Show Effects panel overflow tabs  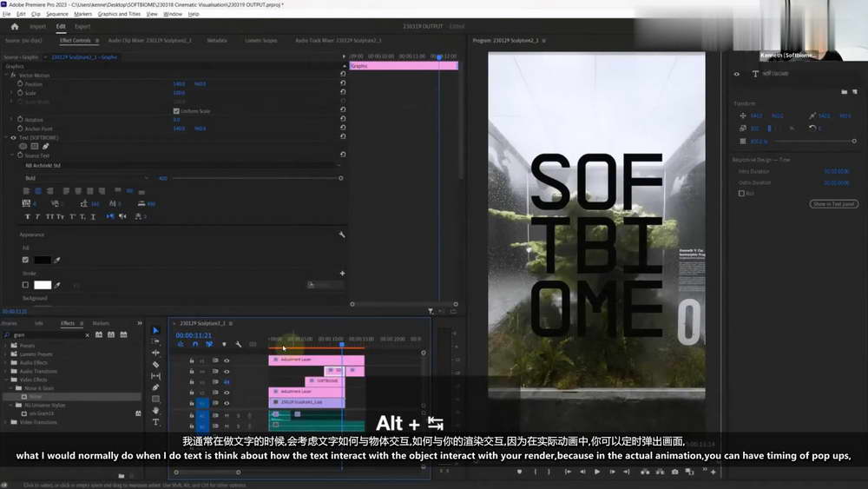tap(140, 323)
